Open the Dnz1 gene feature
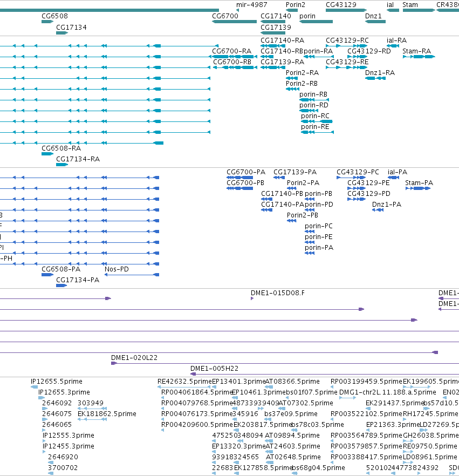 click(375, 22)
